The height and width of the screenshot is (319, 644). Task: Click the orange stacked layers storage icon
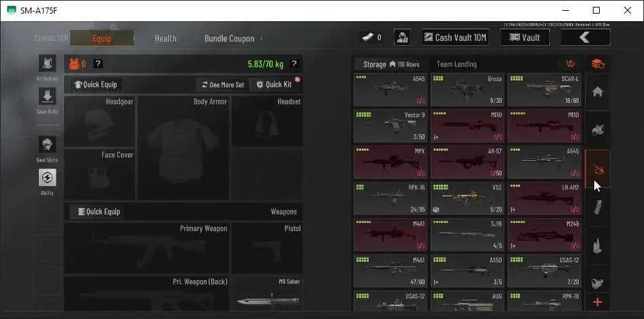pos(598,64)
